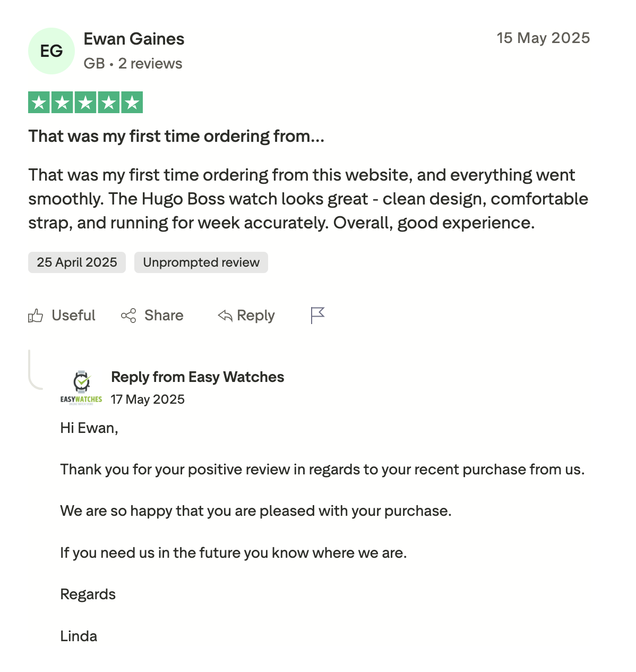Click the 17 May 2025 reply date
The width and height of the screenshot is (636, 672).
pyautogui.click(x=148, y=399)
